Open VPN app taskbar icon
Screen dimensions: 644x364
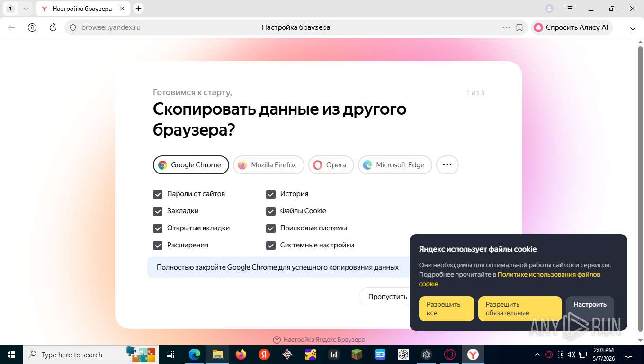point(380,355)
